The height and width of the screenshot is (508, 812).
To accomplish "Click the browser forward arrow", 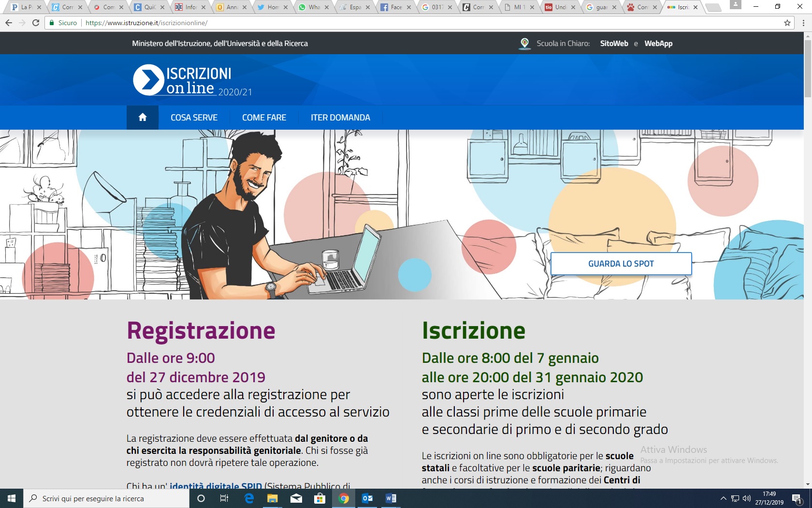I will (x=22, y=23).
